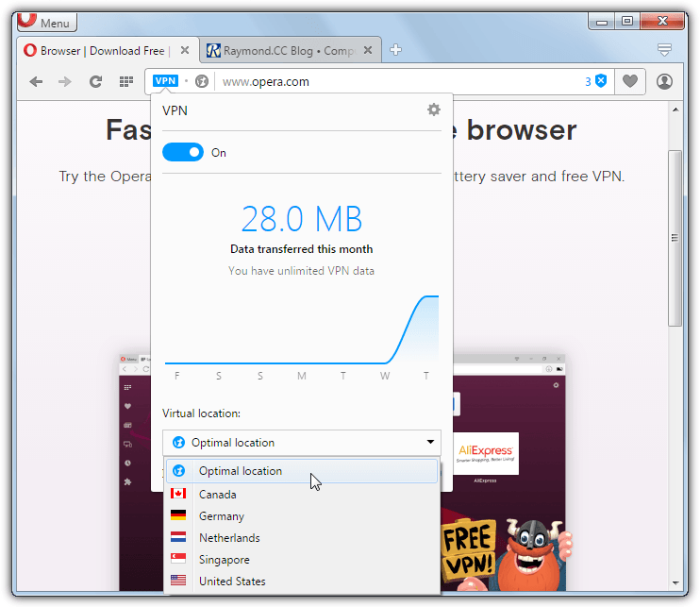The width and height of the screenshot is (700, 607).
Task: Click the page scrollbar up arrow
Action: pyautogui.click(x=675, y=110)
